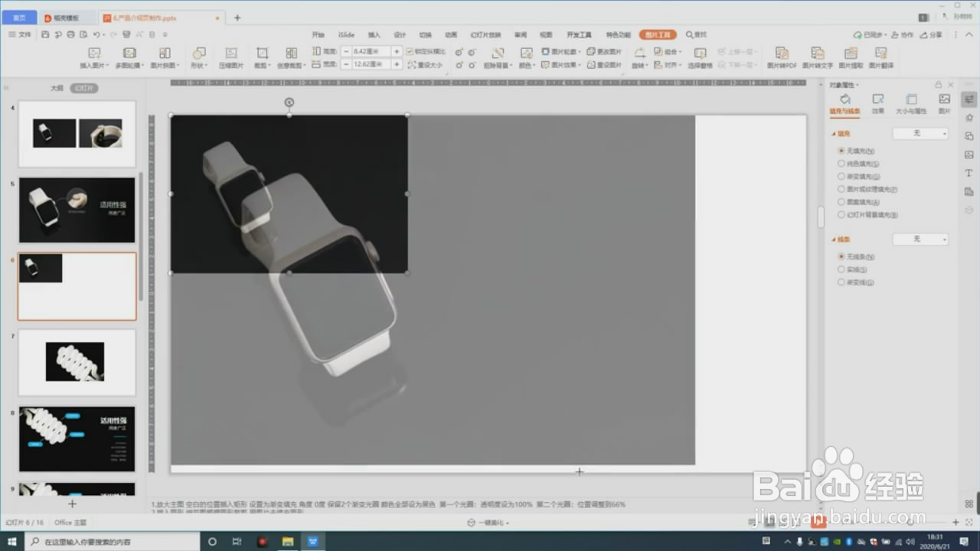Image resolution: width=980 pixels, height=551 pixels.
Task: Click the Picture Translate (图片翻译) icon
Action: click(x=881, y=53)
